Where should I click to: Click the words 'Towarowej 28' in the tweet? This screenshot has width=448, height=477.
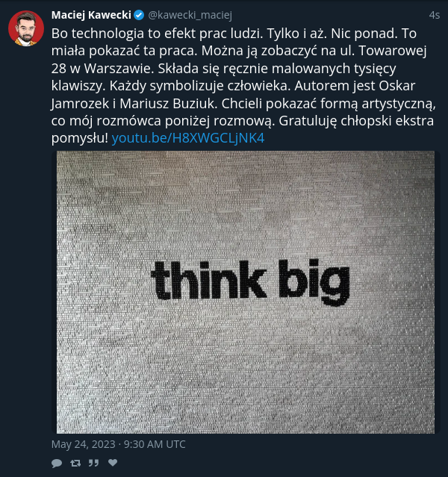pyautogui.click(x=239, y=60)
